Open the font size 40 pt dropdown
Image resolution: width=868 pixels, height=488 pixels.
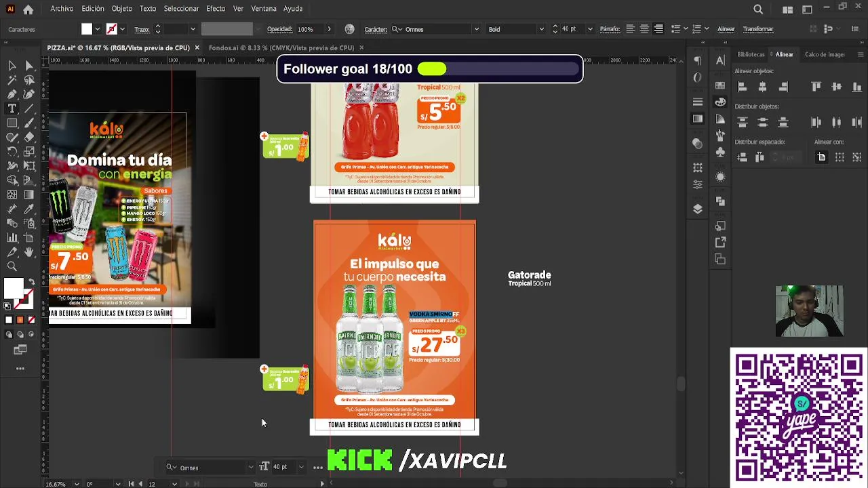click(589, 29)
